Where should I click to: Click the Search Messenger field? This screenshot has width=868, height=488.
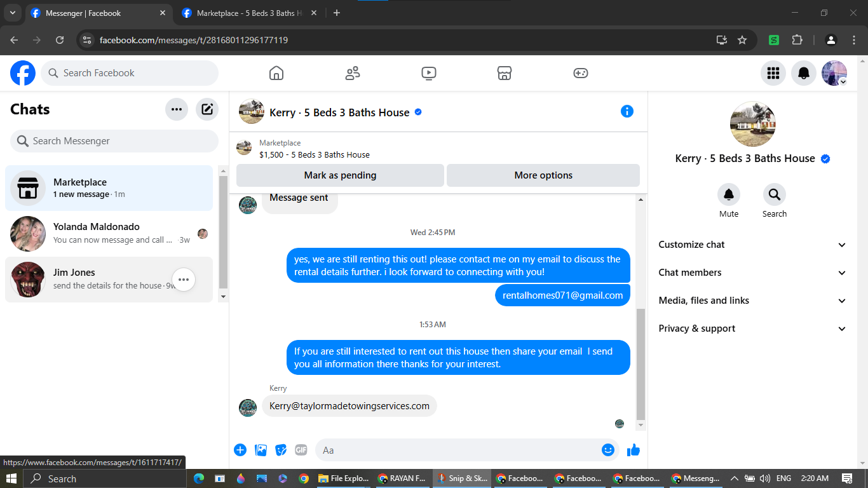tap(114, 141)
